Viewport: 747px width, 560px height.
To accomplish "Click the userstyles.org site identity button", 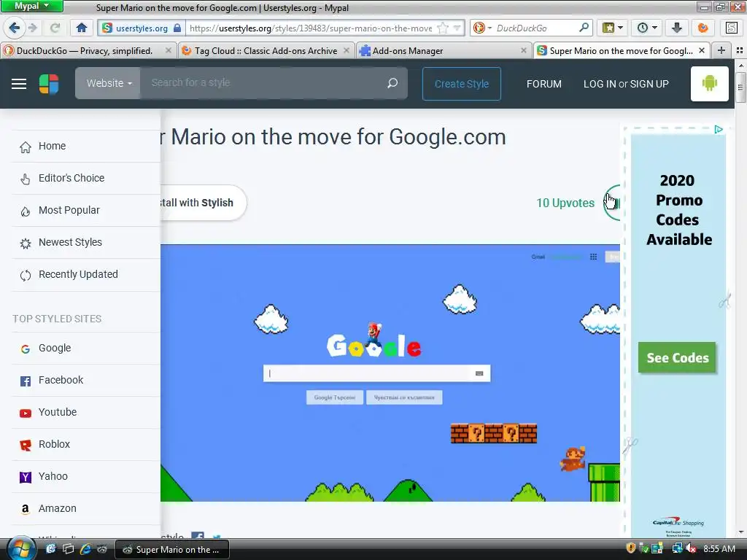I will click(142, 28).
